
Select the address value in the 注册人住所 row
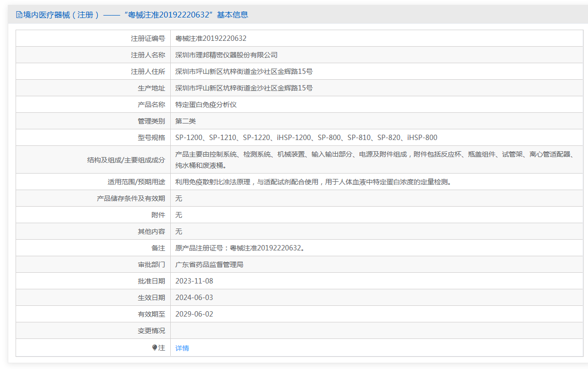pyautogui.click(x=244, y=71)
